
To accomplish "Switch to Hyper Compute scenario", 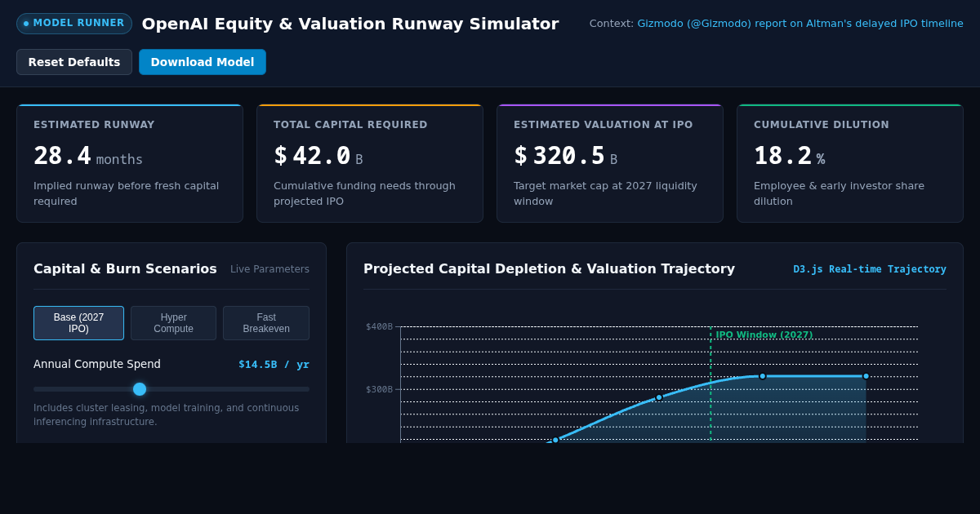I will tap(173, 323).
